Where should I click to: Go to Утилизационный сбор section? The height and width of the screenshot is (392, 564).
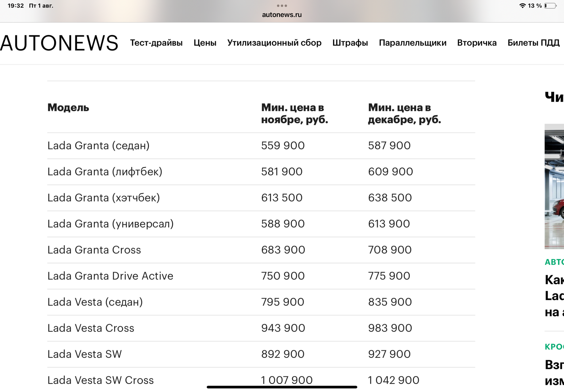pyautogui.click(x=274, y=43)
